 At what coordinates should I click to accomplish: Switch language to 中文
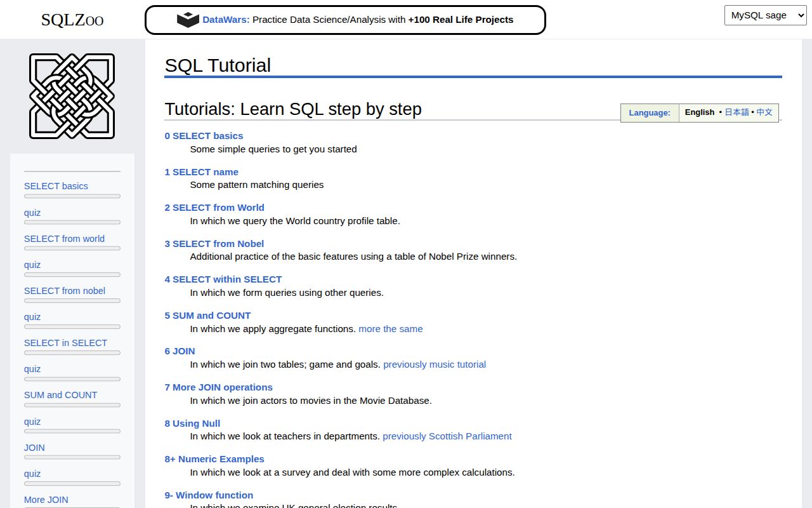tap(764, 112)
